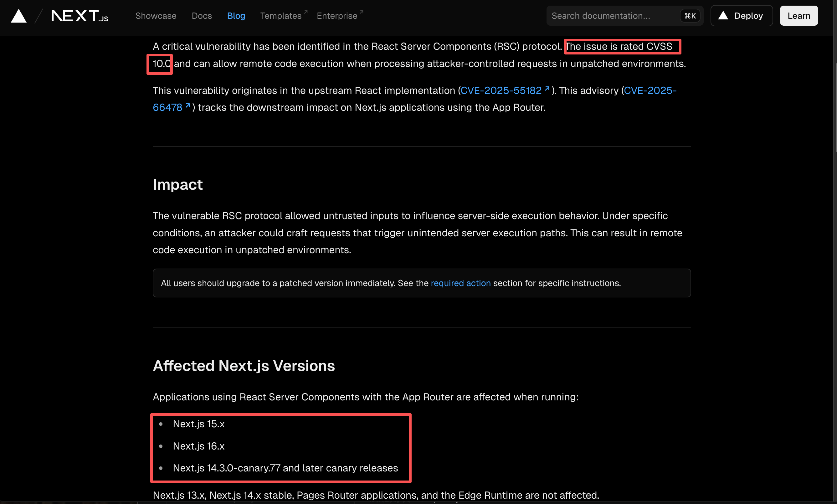837x504 pixels.
Task: Click the external arrow icon after 66478
Action: point(188,105)
